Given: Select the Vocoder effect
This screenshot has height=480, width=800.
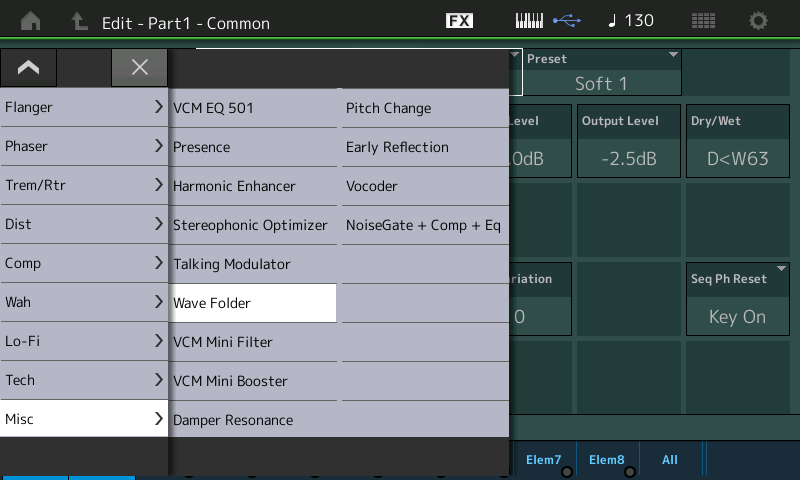Looking at the screenshot, I should click(x=425, y=186).
